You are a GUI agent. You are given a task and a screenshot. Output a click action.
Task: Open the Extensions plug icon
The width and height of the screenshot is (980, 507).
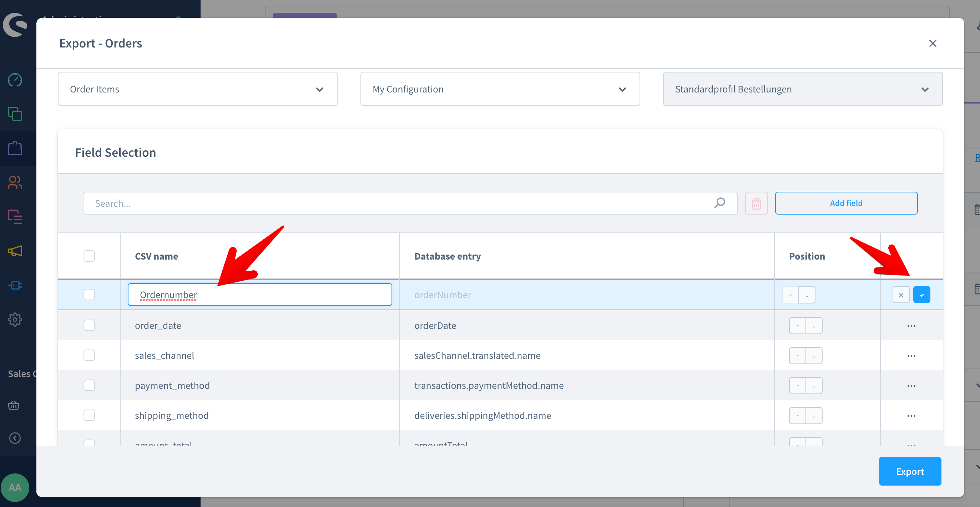[x=15, y=285]
